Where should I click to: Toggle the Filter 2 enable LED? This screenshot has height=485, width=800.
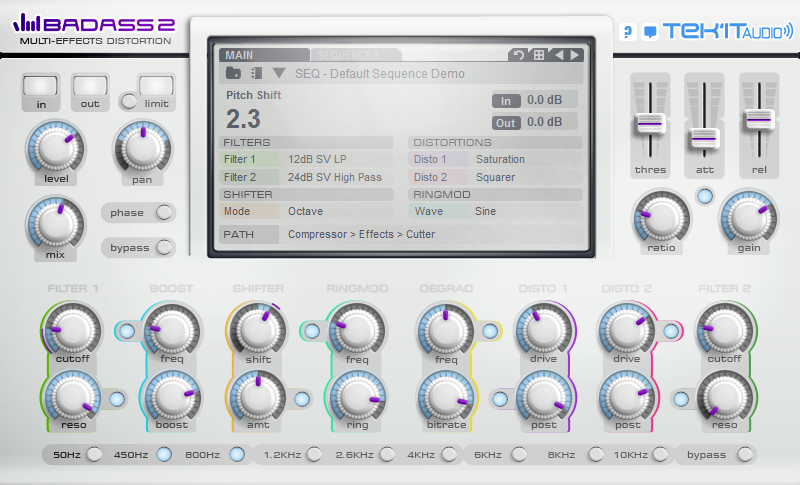(681, 399)
